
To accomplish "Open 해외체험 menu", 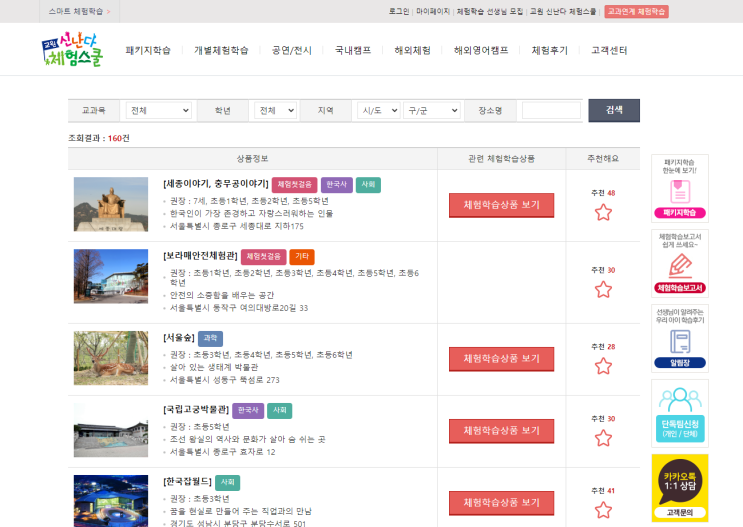I will (x=412, y=50).
